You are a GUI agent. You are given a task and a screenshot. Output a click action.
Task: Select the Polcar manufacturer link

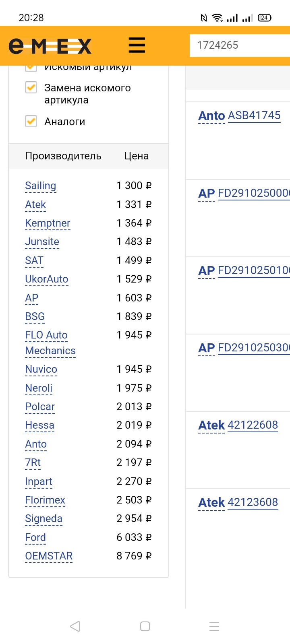[40, 407]
